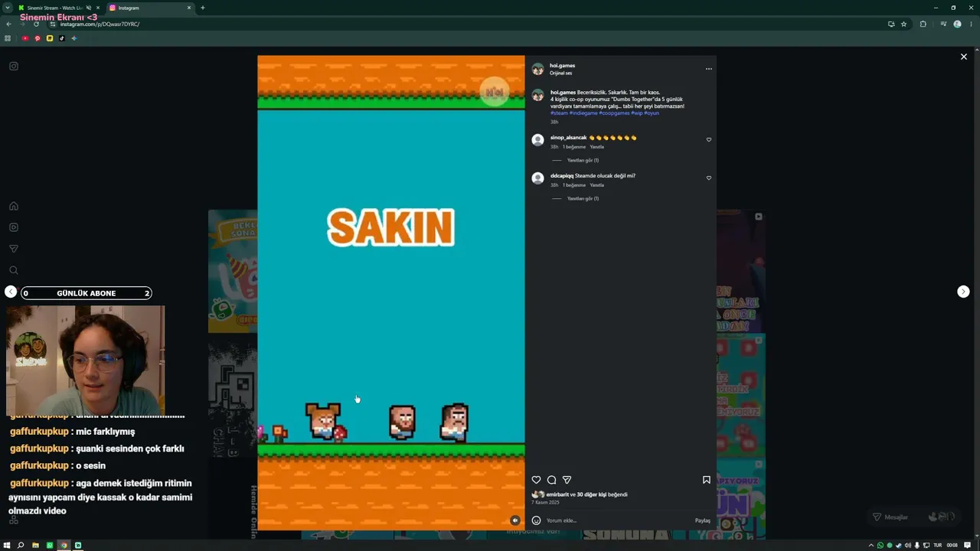Image resolution: width=980 pixels, height=551 pixels.
Task: Open the TikTok bookmark
Action: pos(62,38)
